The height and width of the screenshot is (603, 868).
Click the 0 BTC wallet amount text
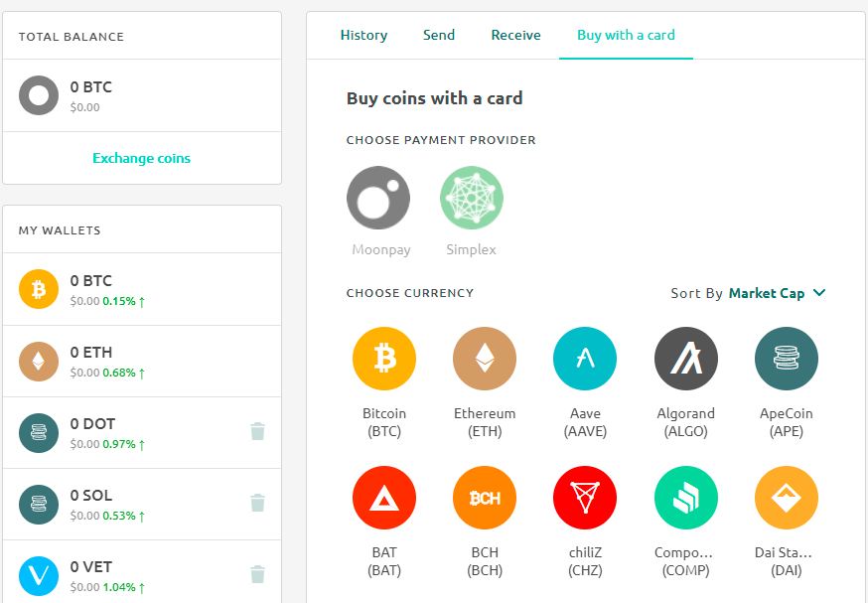click(x=91, y=281)
